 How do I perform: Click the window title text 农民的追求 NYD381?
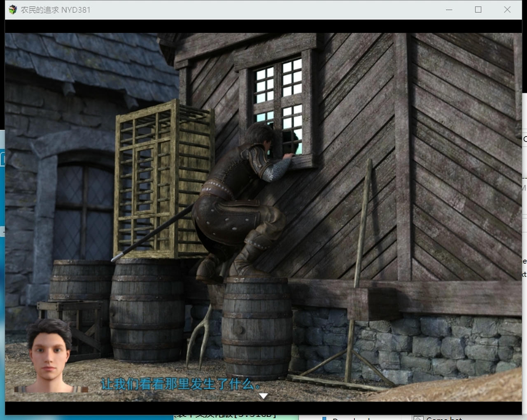click(55, 10)
